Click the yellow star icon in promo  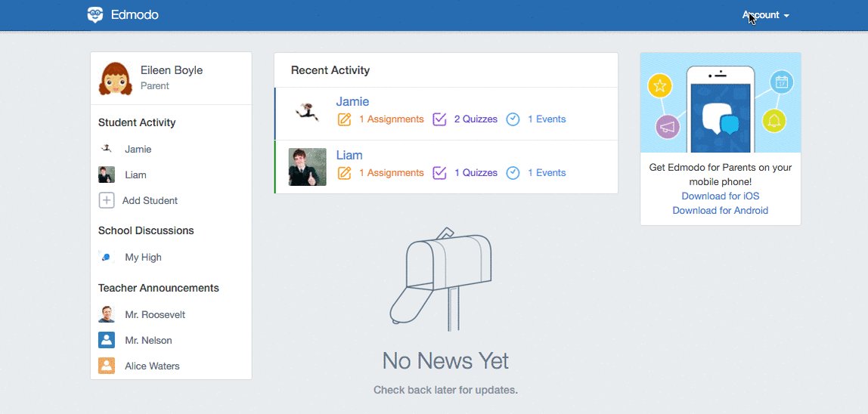[659, 86]
